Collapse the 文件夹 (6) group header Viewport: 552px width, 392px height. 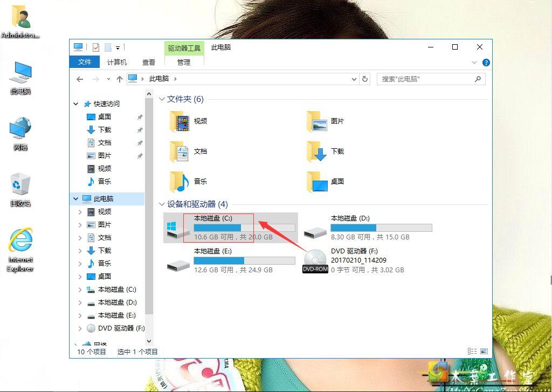coord(162,99)
